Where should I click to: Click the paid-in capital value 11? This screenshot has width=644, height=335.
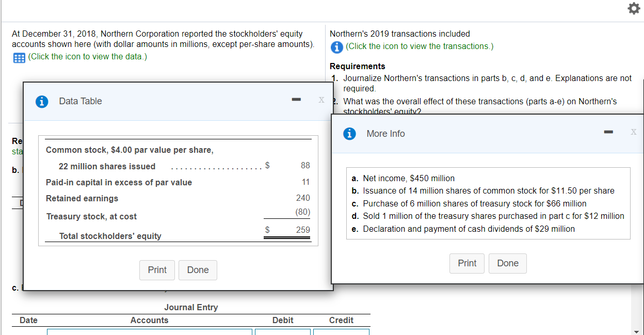pos(306,182)
